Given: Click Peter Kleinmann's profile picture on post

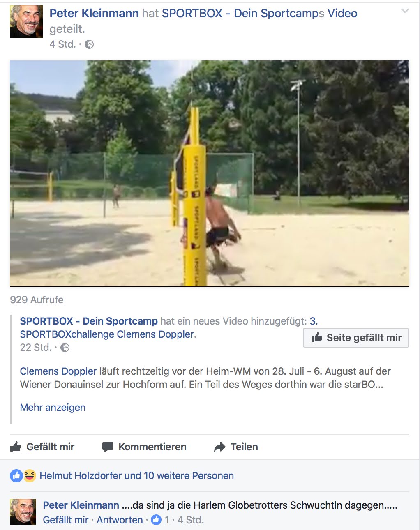Looking at the screenshot, I should pos(26,21).
